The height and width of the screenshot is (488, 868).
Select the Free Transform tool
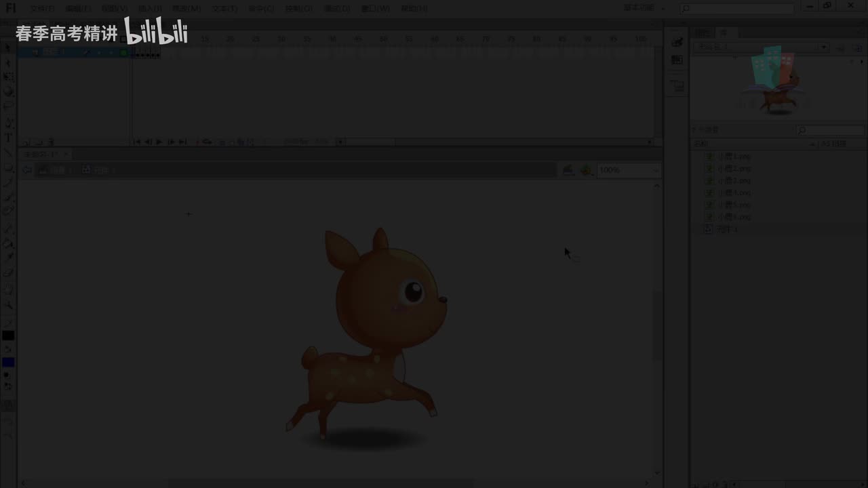pyautogui.click(x=8, y=77)
